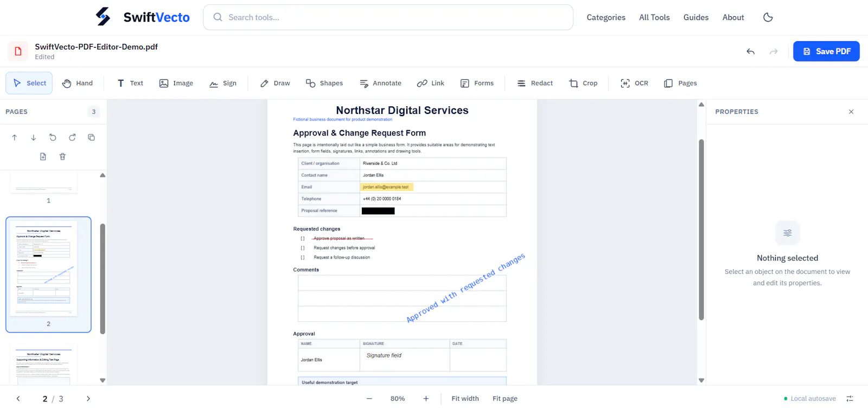This screenshot has width=868, height=409.
Task: Choose the Crop tool
Action: click(583, 83)
